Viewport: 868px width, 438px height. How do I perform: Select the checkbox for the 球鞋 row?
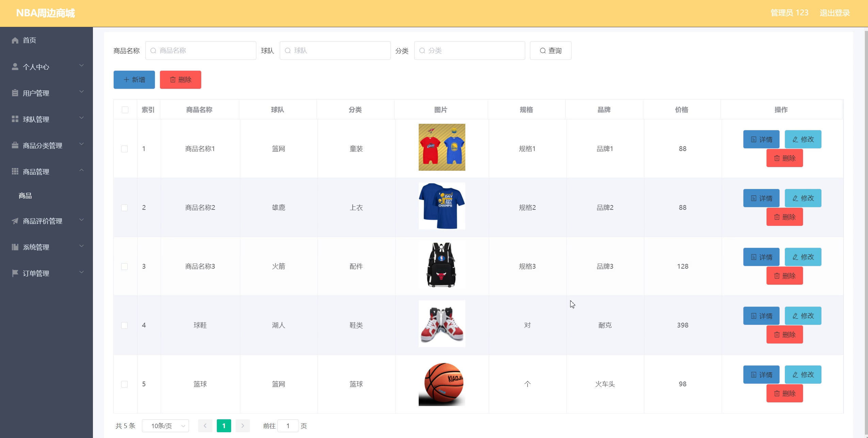[x=125, y=325]
